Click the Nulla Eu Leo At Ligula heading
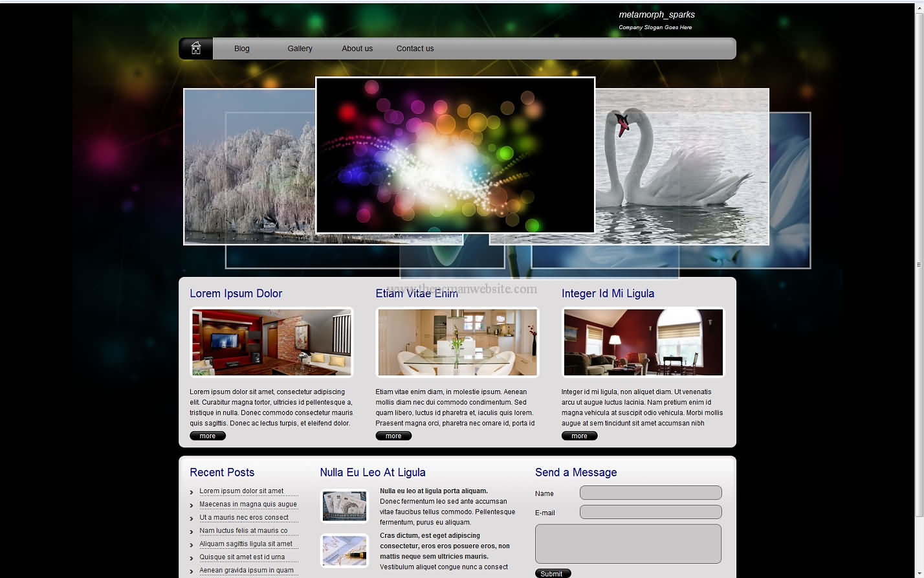The height and width of the screenshot is (578, 924). click(x=373, y=472)
